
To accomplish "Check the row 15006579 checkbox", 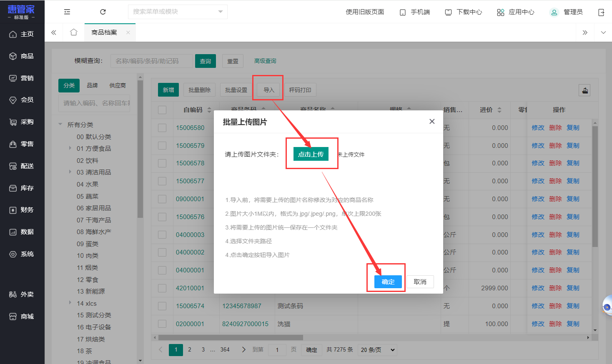I will tap(162, 146).
